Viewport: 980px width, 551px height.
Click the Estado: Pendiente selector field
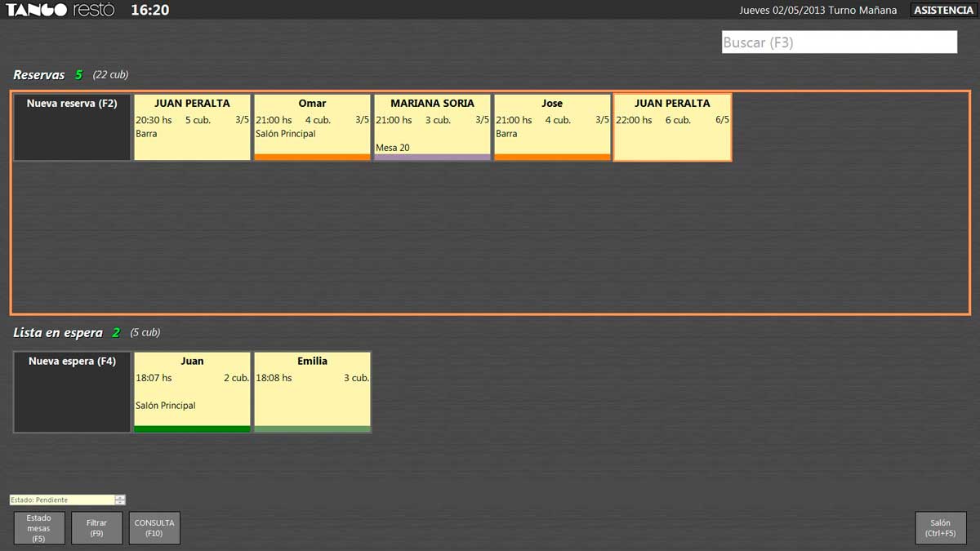click(62, 500)
